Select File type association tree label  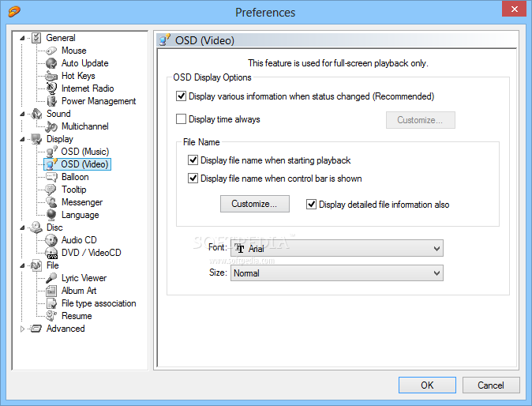pos(99,303)
